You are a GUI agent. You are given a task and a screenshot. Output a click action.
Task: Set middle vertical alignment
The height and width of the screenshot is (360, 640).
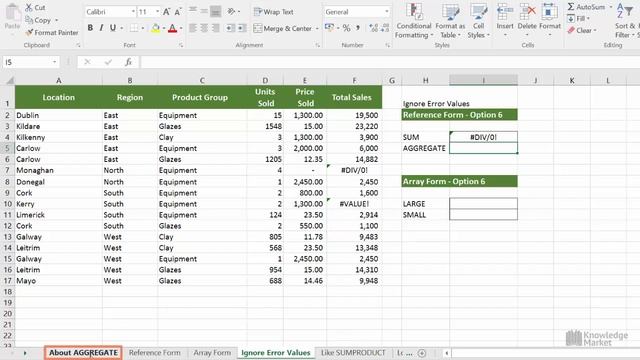pos(204,11)
